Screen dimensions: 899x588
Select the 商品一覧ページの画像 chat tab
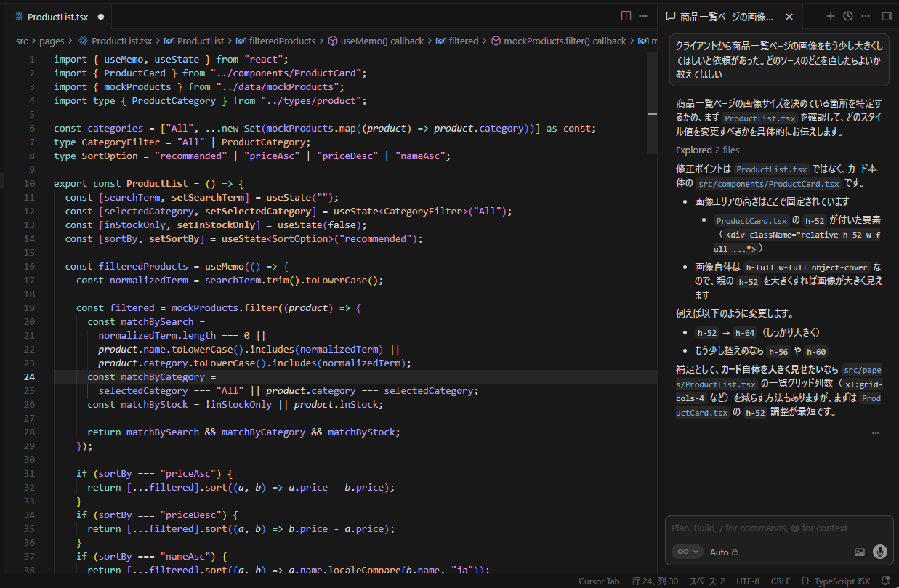[730, 16]
